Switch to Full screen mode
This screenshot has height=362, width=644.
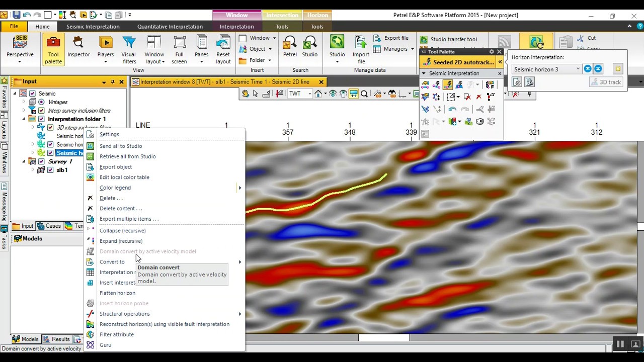click(x=179, y=50)
